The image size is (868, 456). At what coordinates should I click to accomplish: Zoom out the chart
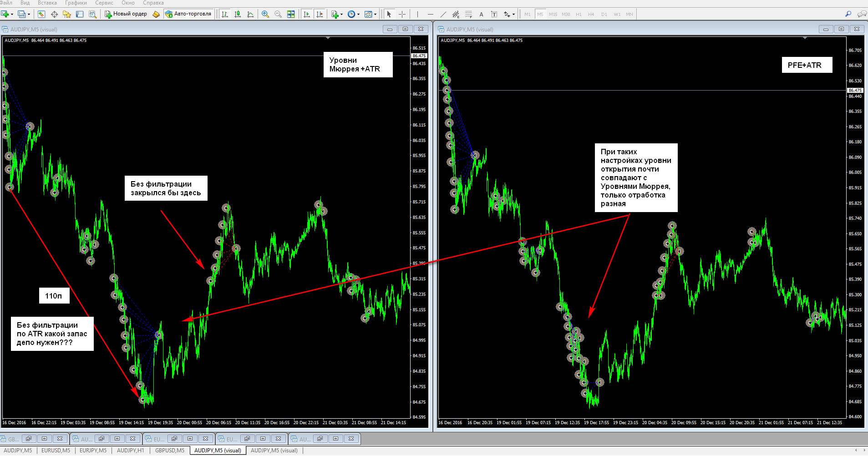tap(278, 14)
